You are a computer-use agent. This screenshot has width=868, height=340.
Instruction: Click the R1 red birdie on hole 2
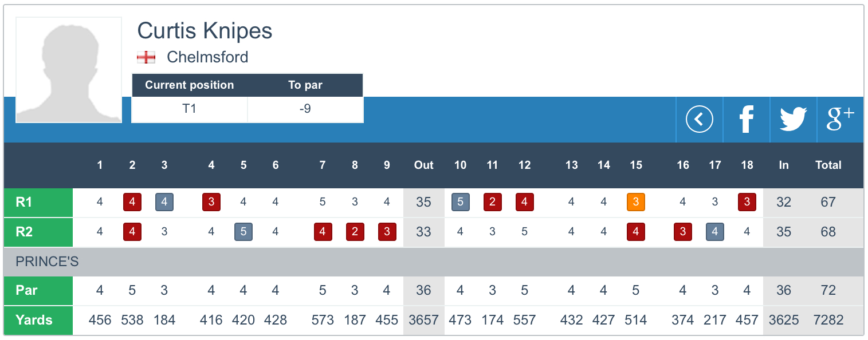[132, 202]
